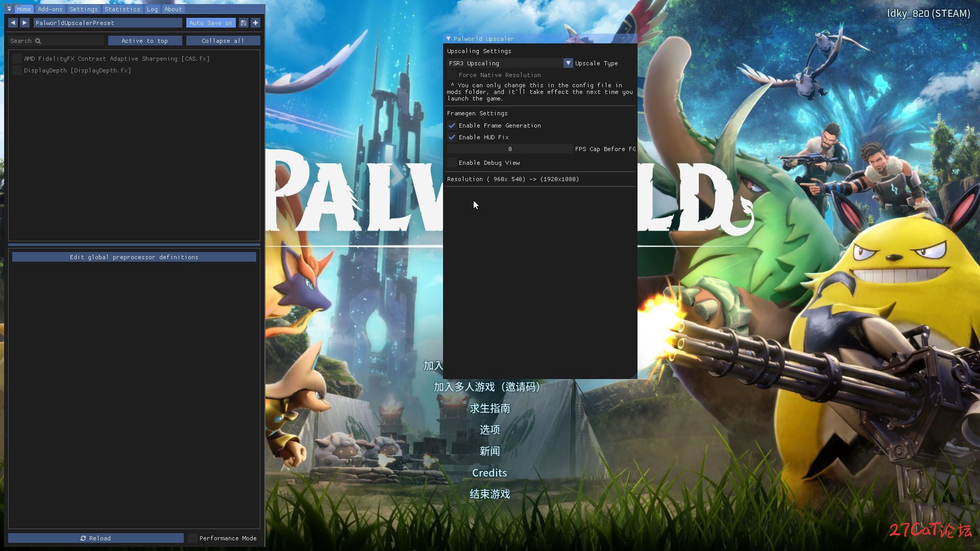Go to previous preset arrow
Screen dimensions: 980x551
click(x=13, y=23)
